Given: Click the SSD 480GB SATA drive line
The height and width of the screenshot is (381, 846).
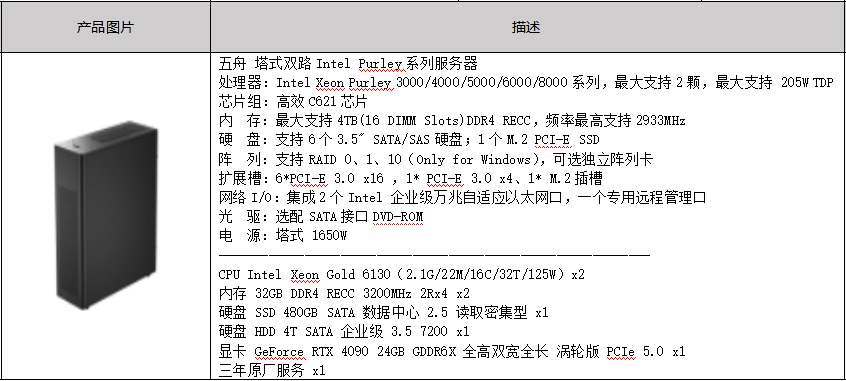Looking at the screenshot, I should coord(384,312).
